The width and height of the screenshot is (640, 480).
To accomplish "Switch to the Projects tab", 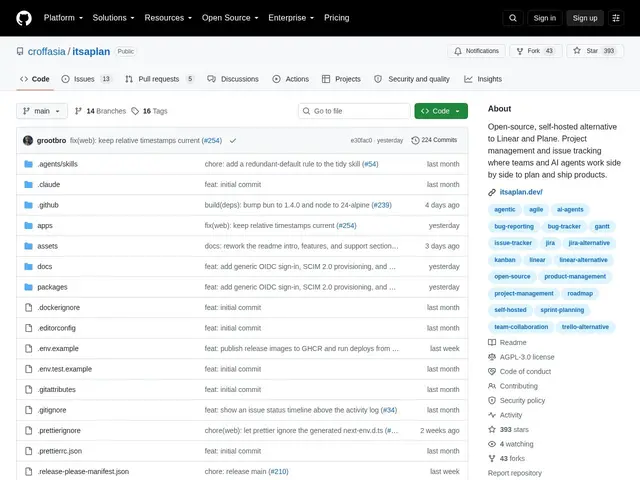I will pos(341,79).
